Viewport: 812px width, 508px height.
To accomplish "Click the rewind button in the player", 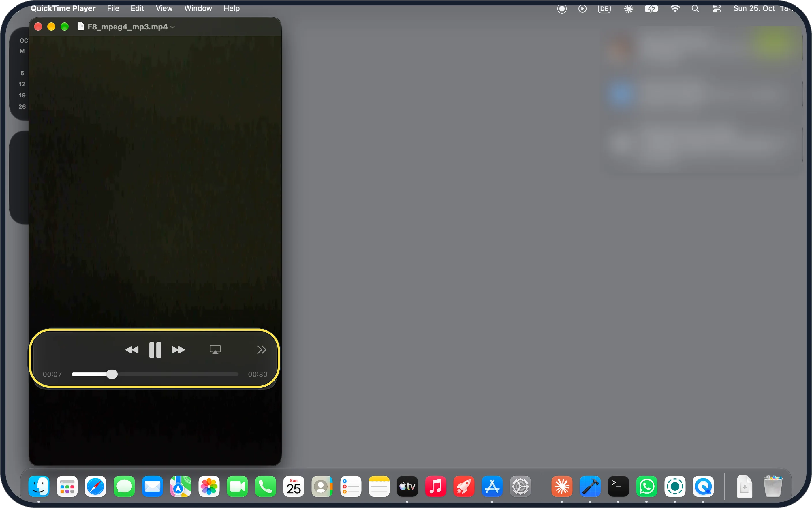I will 132,350.
